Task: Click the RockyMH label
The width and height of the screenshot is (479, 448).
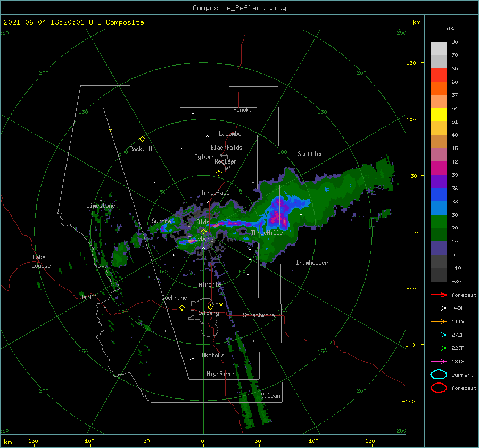Action: (x=141, y=149)
